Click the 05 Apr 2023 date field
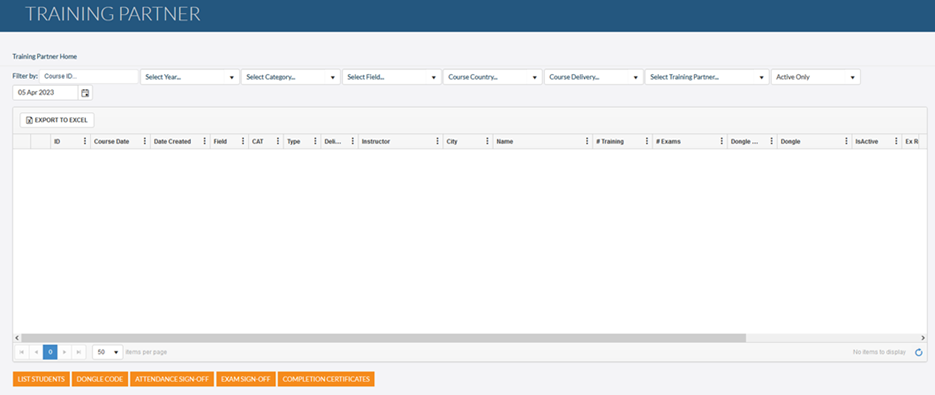The width and height of the screenshot is (935, 395). click(45, 93)
